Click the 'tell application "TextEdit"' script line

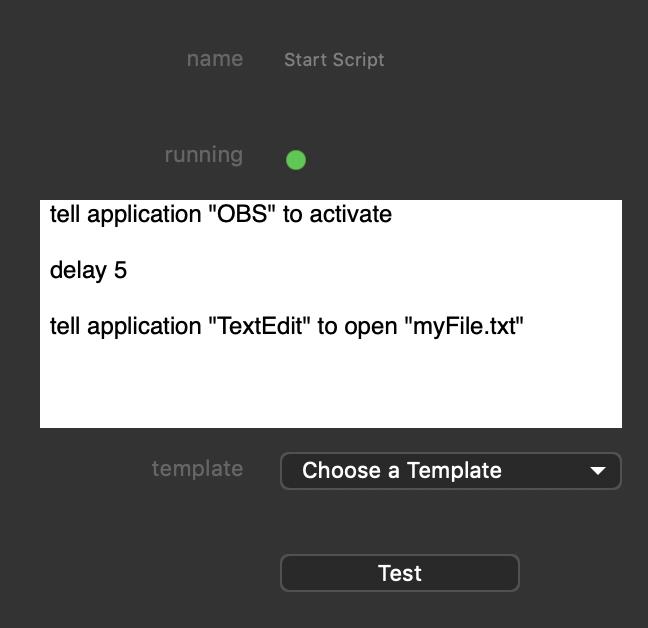286,326
